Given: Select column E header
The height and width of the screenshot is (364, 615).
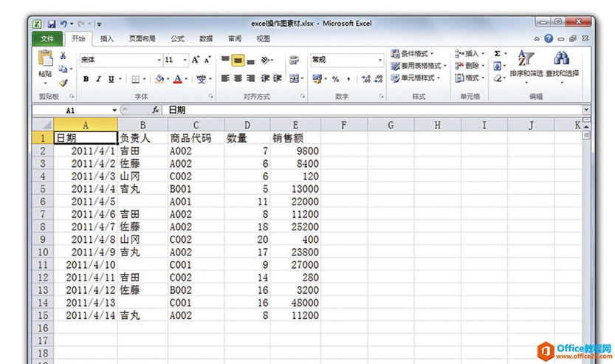Looking at the screenshot, I should point(295,125).
